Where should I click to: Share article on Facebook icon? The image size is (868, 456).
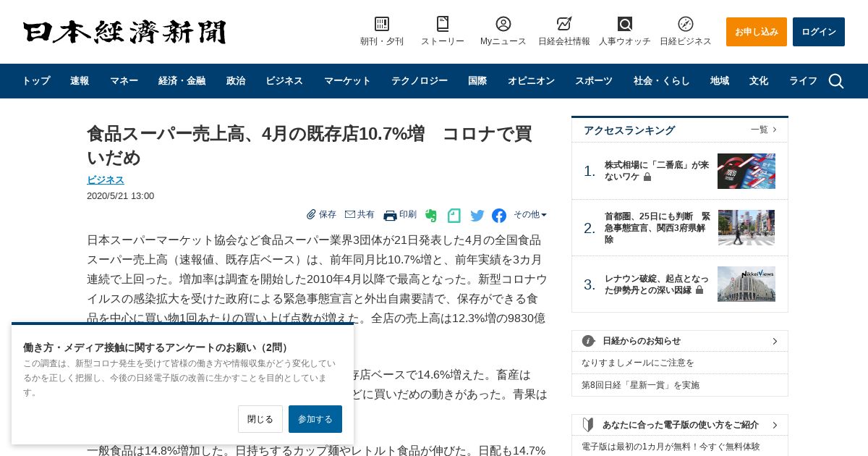coord(499,216)
